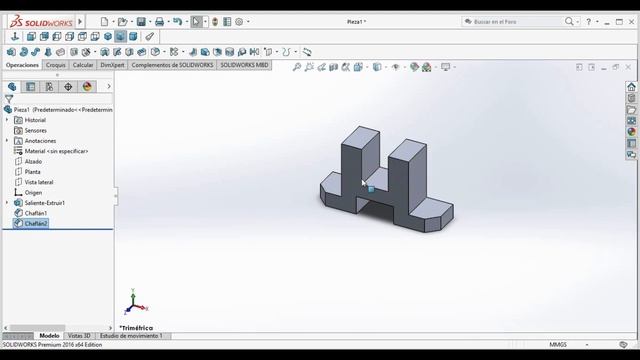Select Vista lateral plane
The image size is (640, 360).
(x=34, y=182)
